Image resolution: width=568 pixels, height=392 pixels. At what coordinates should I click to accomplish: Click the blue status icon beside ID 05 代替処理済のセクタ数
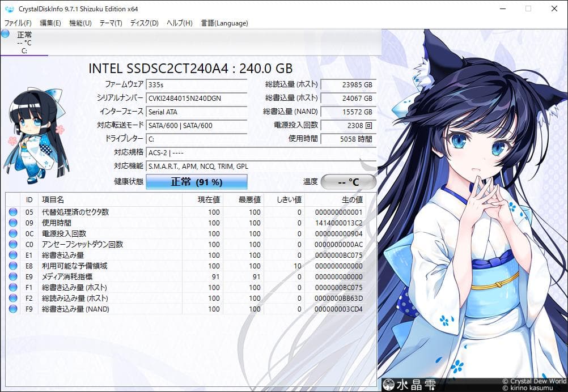[12, 212]
